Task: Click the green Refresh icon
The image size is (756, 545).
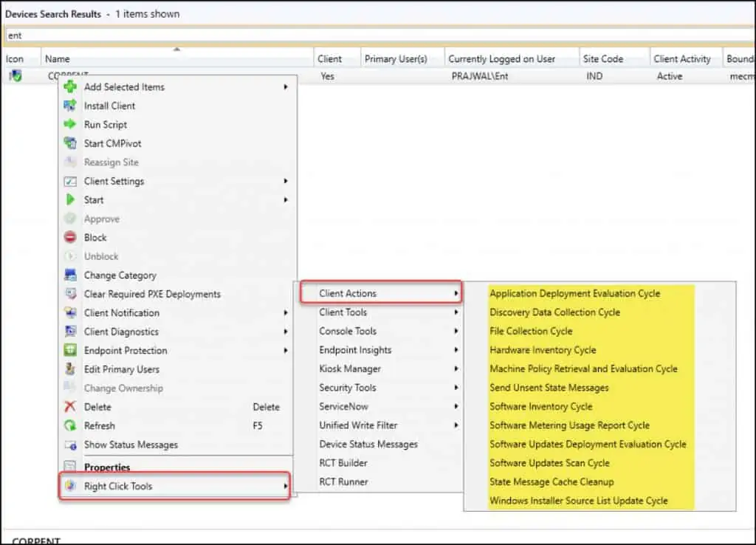Action: [x=70, y=425]
